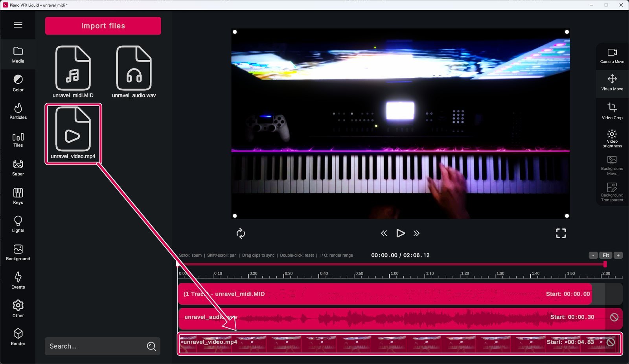The height and width of the screenshot is (364, 629).
Task: Select the unravel_midi.MID timeline clip
Action: 385,294
